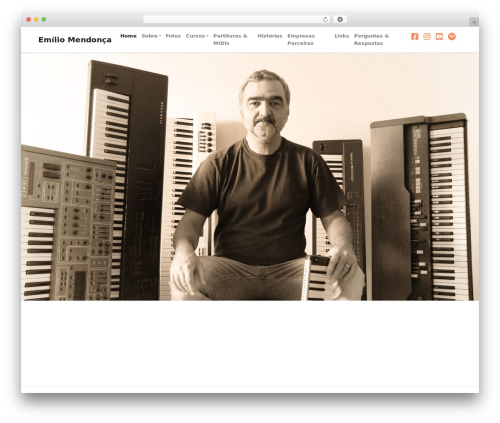Open the Spotify social icon

tap(452, 36)
